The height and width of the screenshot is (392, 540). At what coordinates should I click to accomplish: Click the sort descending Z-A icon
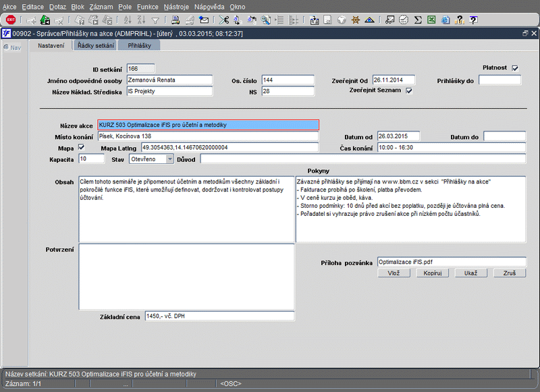pyautogui.click(x=141, y=20)
